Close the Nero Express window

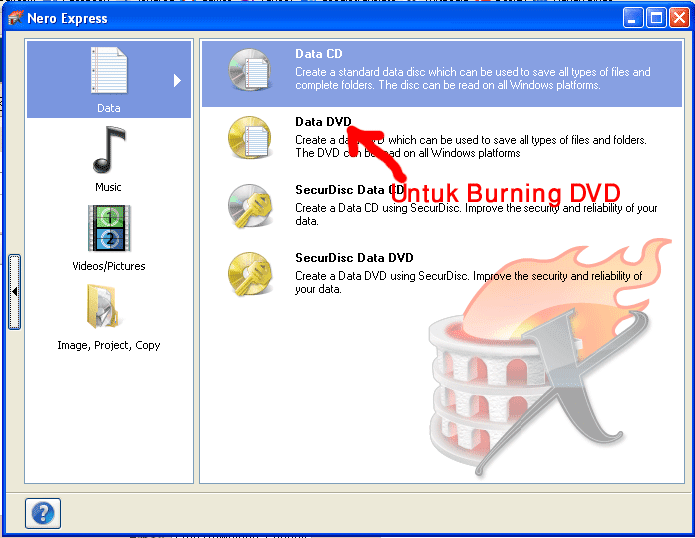point(679,18)
